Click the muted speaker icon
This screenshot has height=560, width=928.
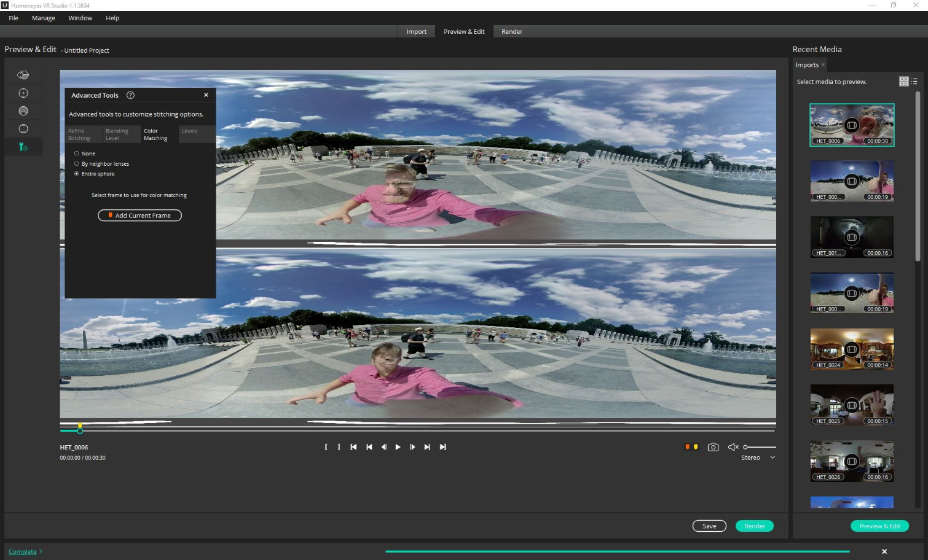pos(733,447)
